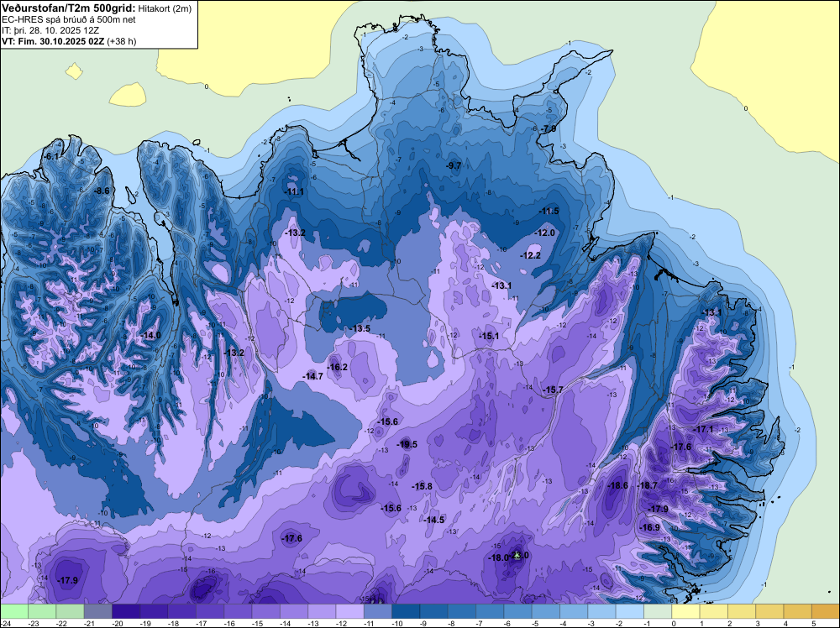Click the -5 legend color swatch
Screen dimensions: 840x628
[546, 611]
